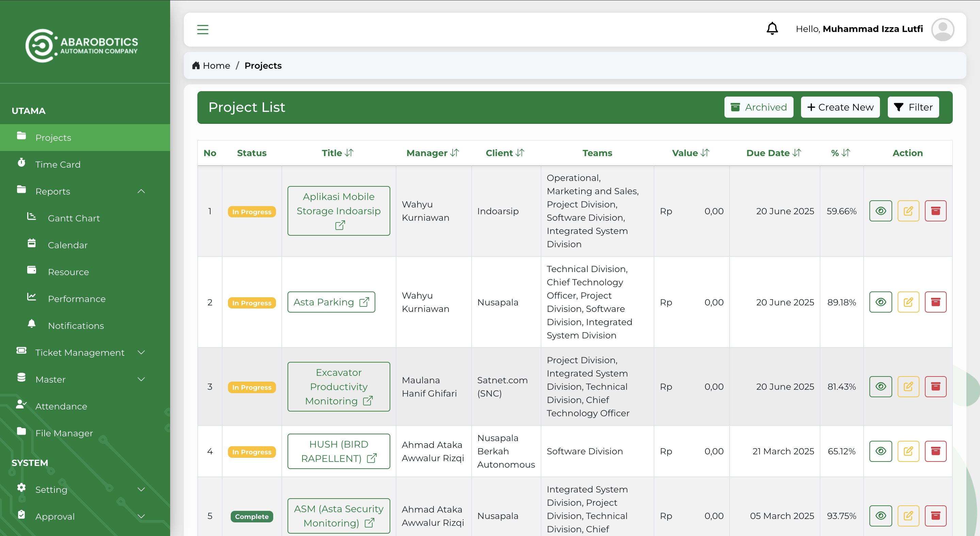Edit the Excavator Productivity Monitoring project

[908, 387]
